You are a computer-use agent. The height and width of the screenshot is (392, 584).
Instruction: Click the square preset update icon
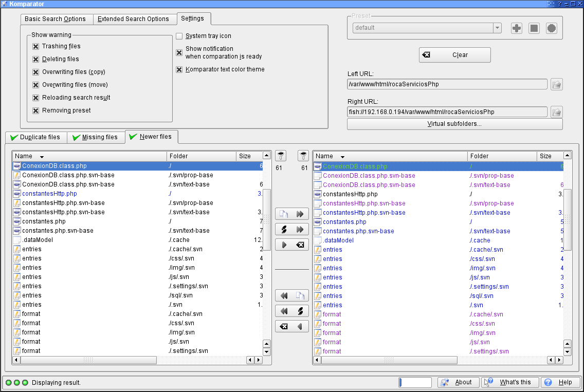point(534,28)
